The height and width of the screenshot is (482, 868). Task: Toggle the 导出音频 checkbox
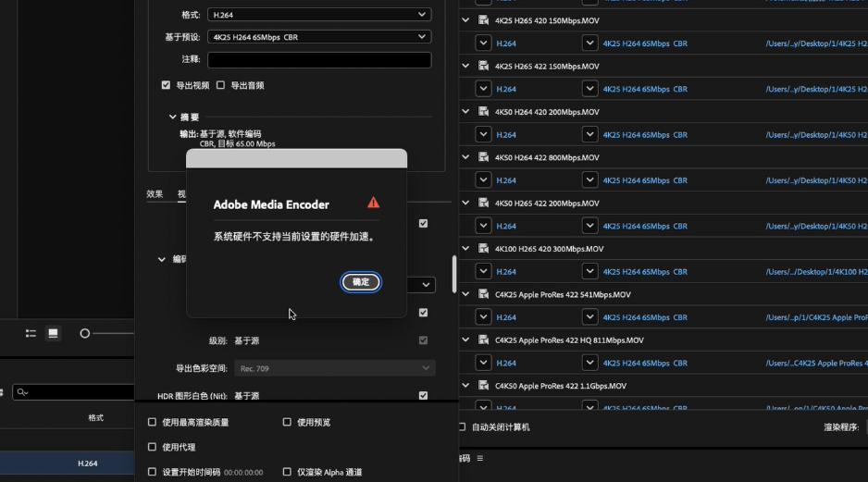221,85
